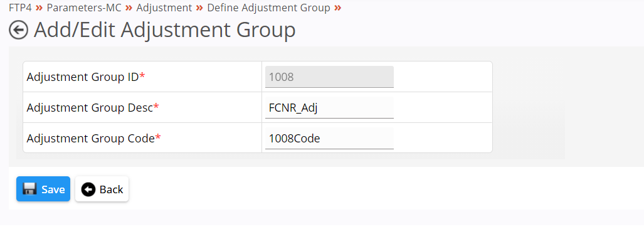Open the Adjustment breadcrumb item

[x=164, y=8]
